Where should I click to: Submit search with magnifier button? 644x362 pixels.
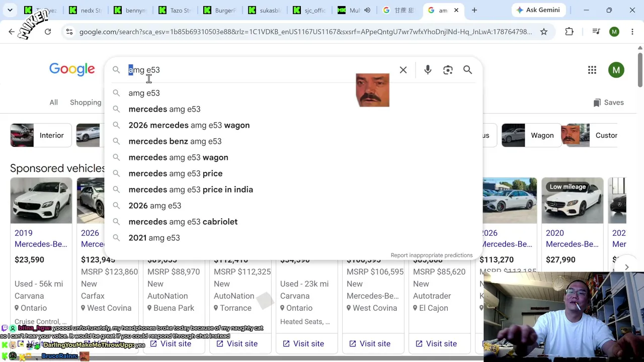[x=467, y=70]
